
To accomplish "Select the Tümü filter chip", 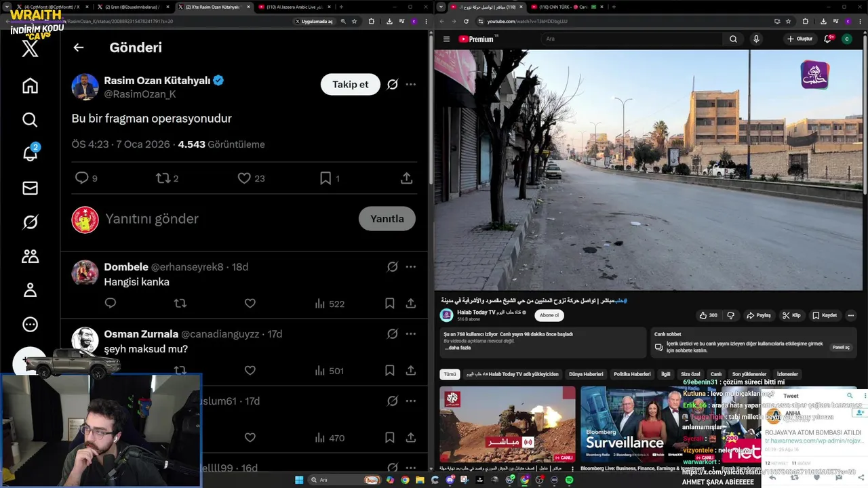I will click(450, 374).
